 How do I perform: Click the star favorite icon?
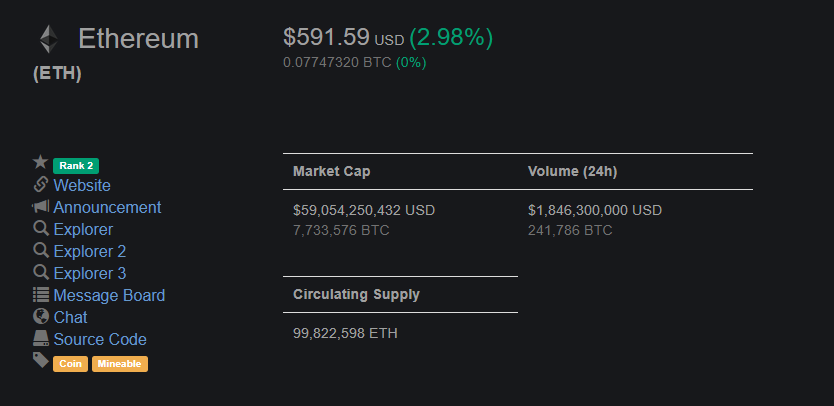click(40, 162)
